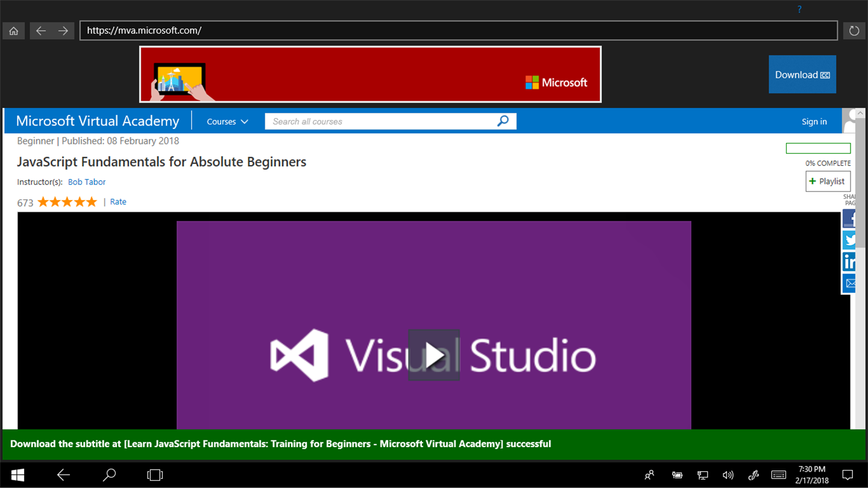Click the subtitle download success notification
The image size is (868, 488).
point(434,445)
